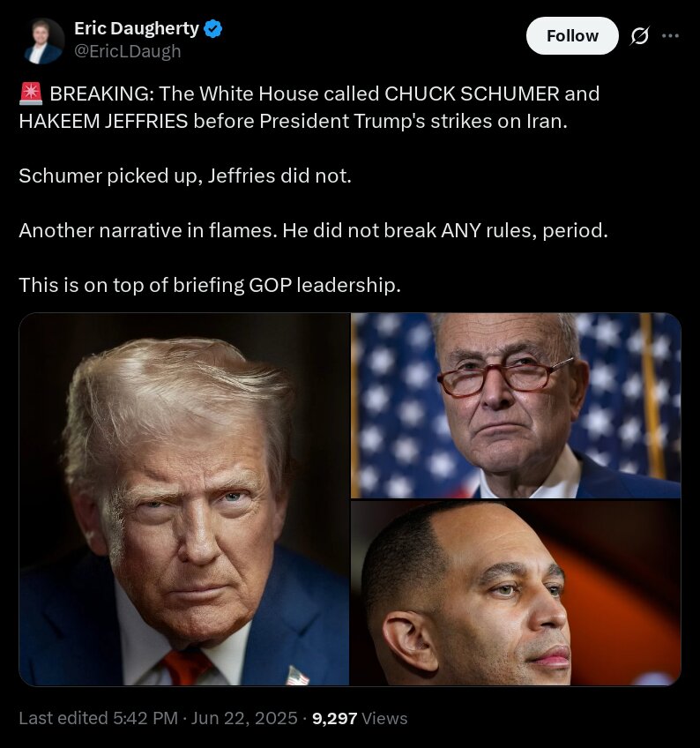Follow Eric Daugherty

tap(572, 36)
